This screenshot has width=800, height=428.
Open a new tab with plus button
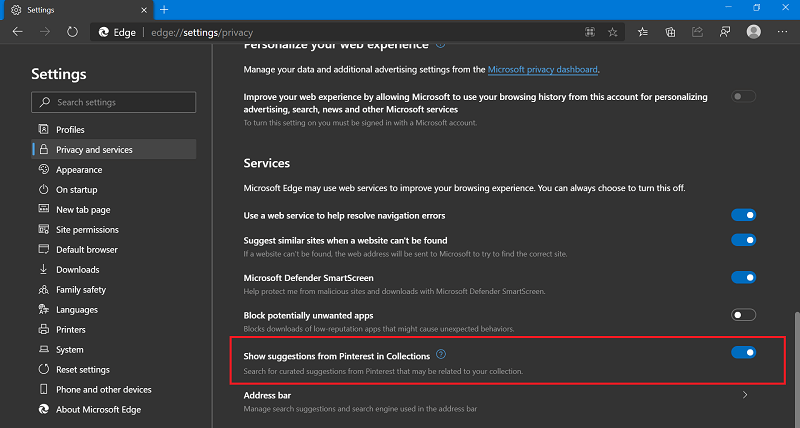(164, 9)
